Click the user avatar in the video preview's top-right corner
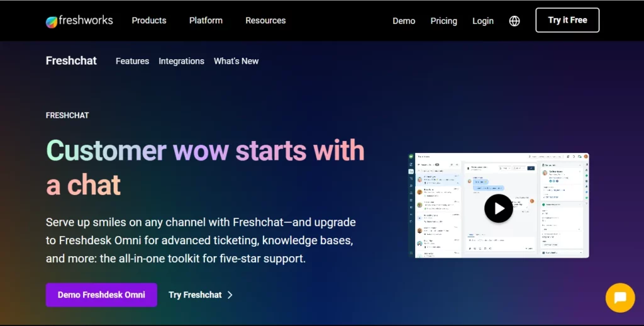Screen dimensions: 644x326 pyautogui.click(x=586, y=157)
